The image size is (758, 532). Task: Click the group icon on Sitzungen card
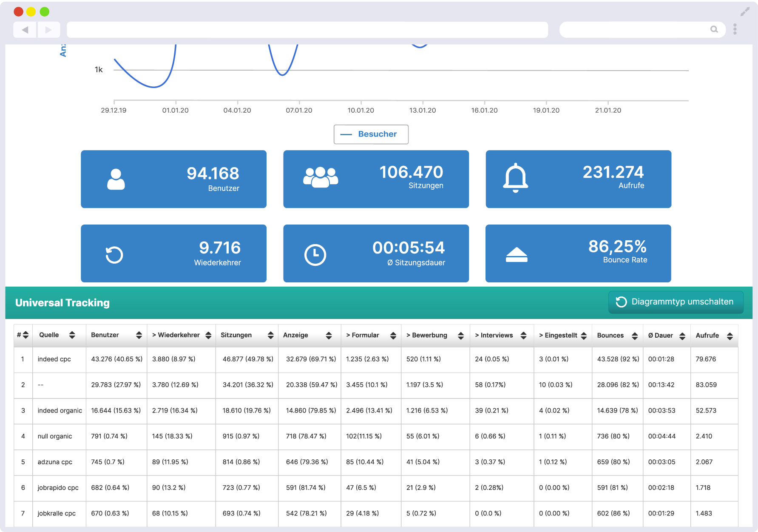pyautogui.click(x=321, y=177)
